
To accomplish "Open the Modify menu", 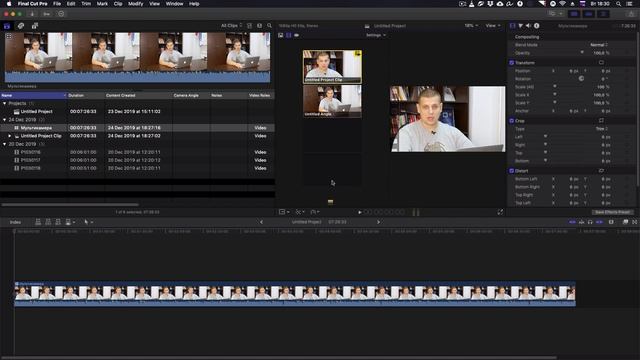I will [x=136, y=4].
